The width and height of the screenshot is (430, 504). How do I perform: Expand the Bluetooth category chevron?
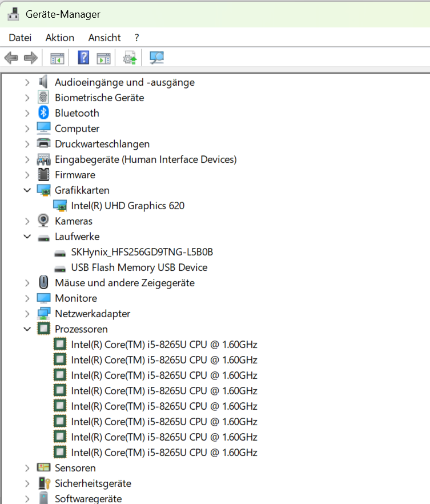[x=27, y=114]
